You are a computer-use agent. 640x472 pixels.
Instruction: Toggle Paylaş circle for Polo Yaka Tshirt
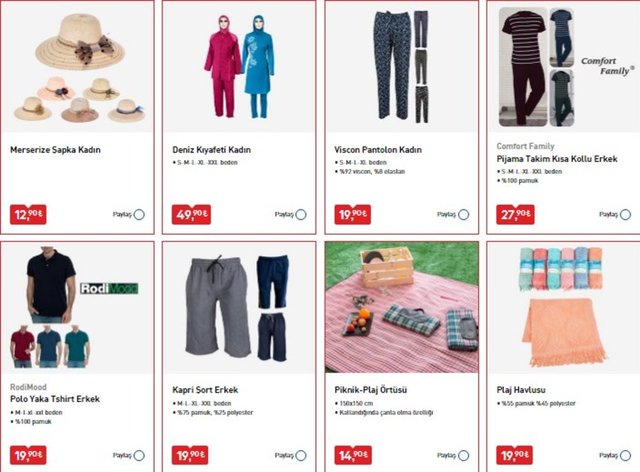pos(139,455)
